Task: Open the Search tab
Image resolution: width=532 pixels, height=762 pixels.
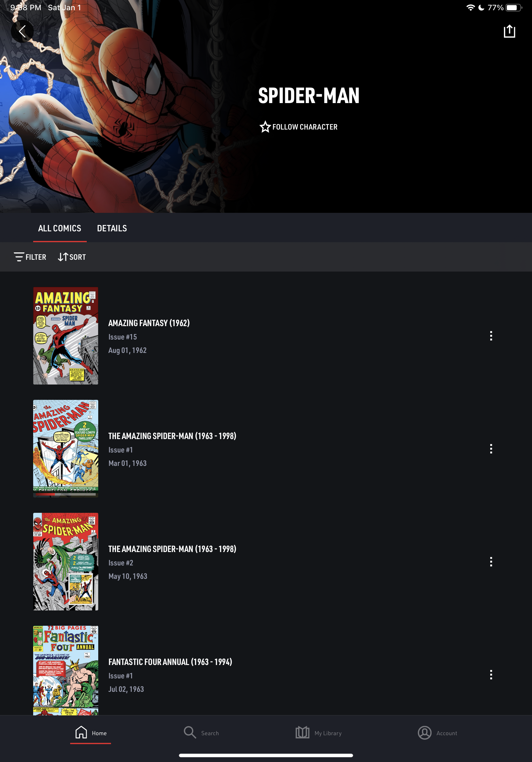Action: tap(201, 733)
